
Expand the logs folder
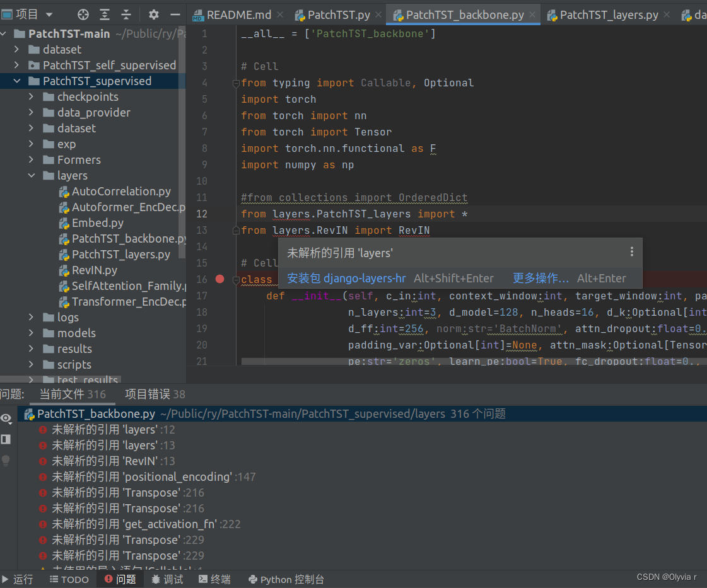(31, 318)
